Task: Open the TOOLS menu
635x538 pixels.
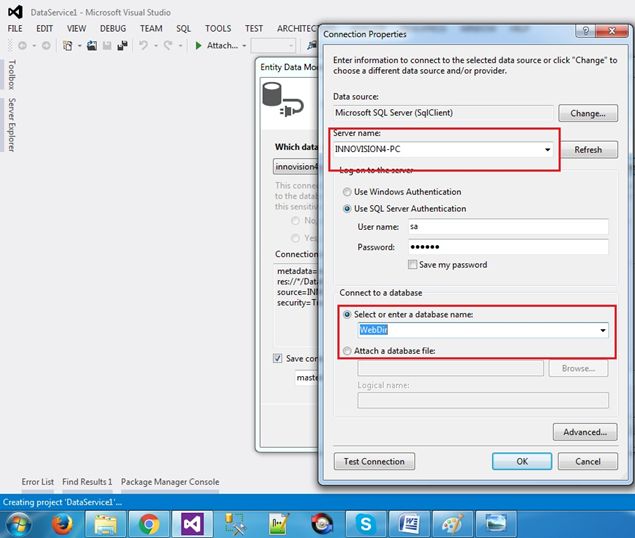Action: [x=218, y=28]
